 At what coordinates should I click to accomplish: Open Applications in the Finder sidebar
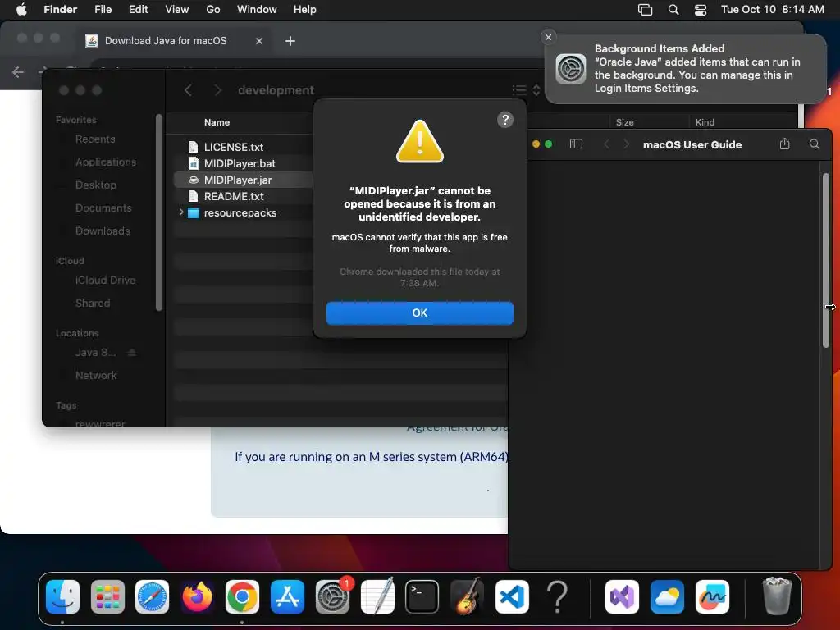point(106,162)
